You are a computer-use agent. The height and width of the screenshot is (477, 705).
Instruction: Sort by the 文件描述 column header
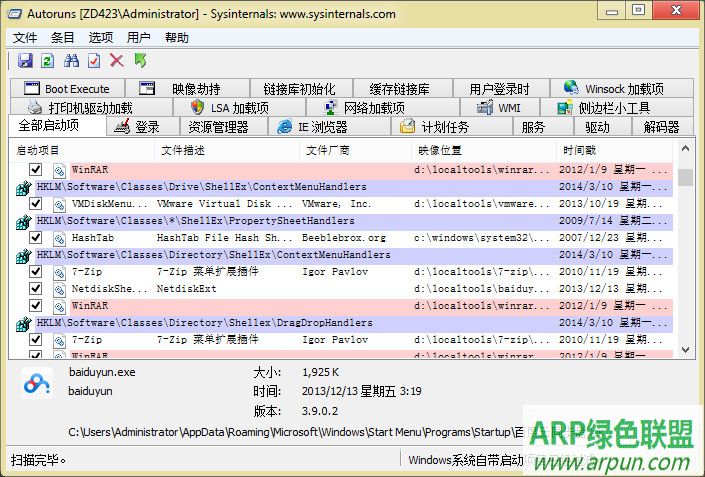[227, 150]
